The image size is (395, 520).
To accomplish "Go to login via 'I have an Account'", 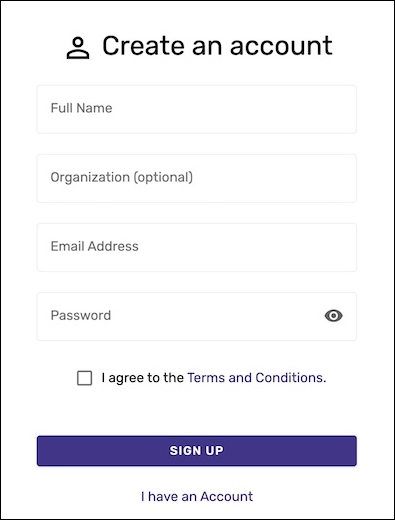I will tap(197, 496).
